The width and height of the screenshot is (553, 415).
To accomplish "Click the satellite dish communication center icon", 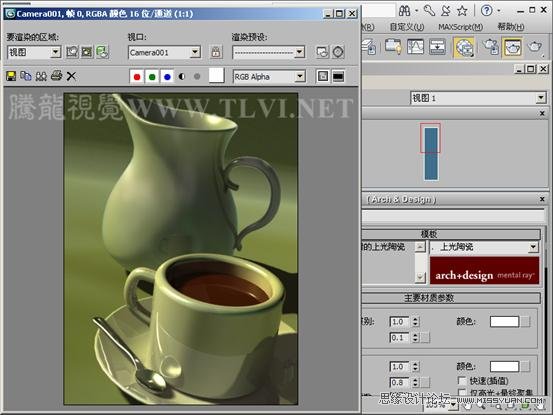I will pyautogui.click(x=446, y=11).
